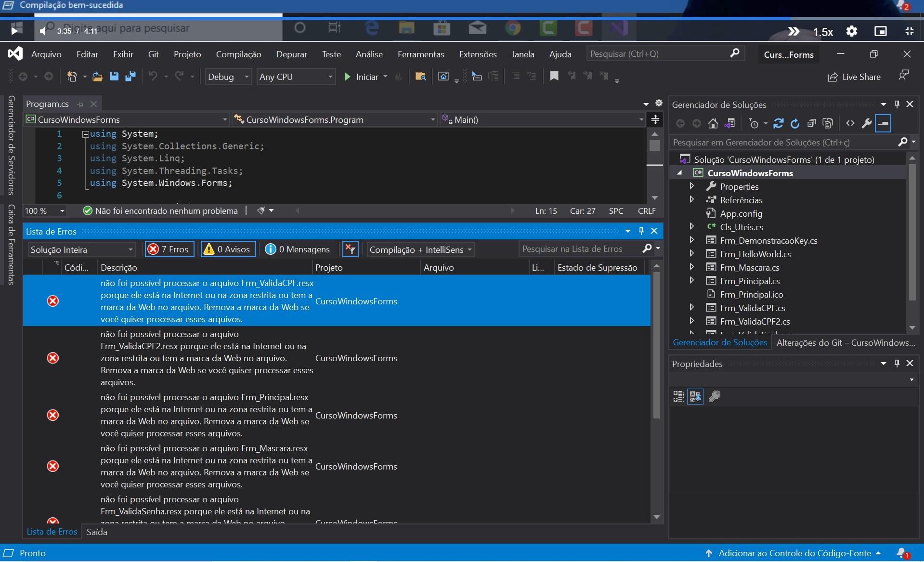Click Property Pages wrench in Propriedades
The width and height of the screenshot is (924, 562).
coord(715,396)
